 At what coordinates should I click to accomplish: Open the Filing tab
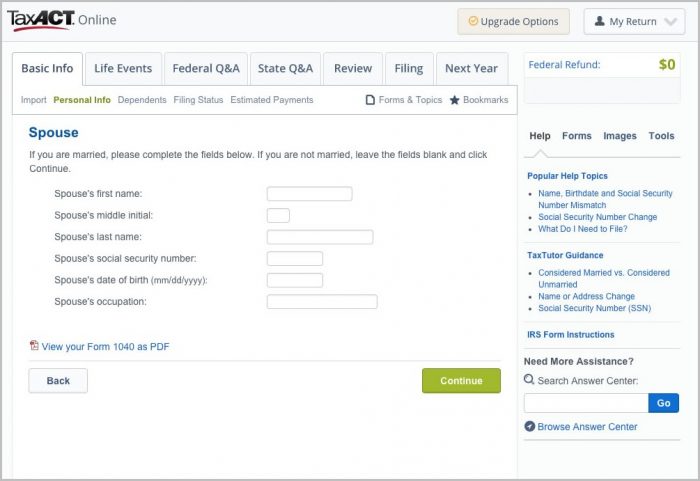tap(409, 68)
